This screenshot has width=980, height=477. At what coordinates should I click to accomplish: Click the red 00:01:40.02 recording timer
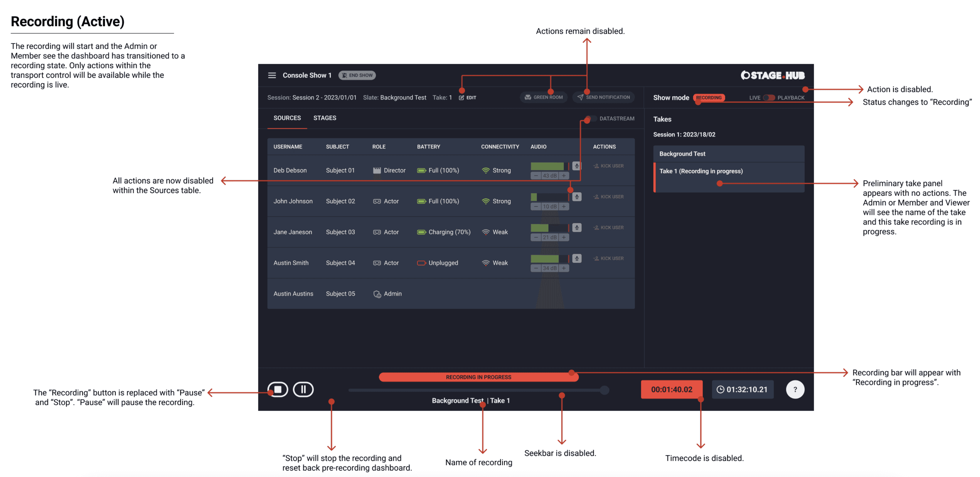(x=671, y=390)
